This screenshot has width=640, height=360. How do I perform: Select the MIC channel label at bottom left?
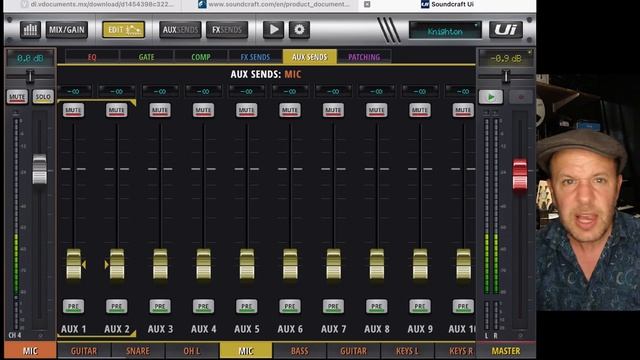(30, 351)
